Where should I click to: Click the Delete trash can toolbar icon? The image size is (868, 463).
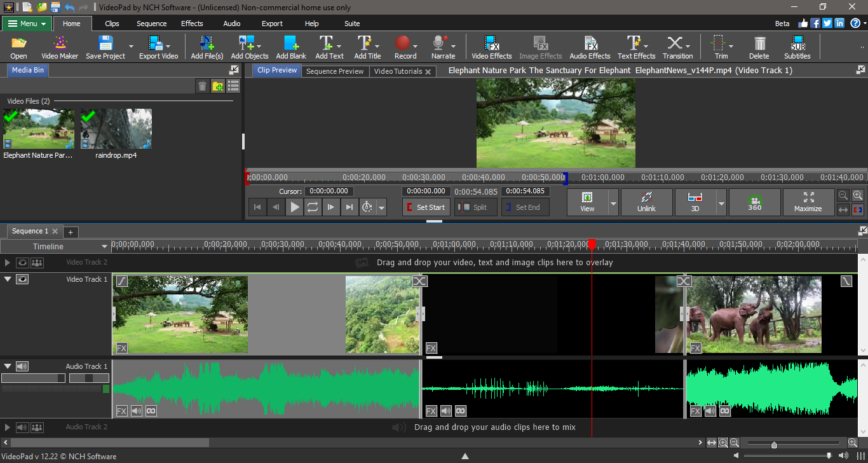pos(760,43)
